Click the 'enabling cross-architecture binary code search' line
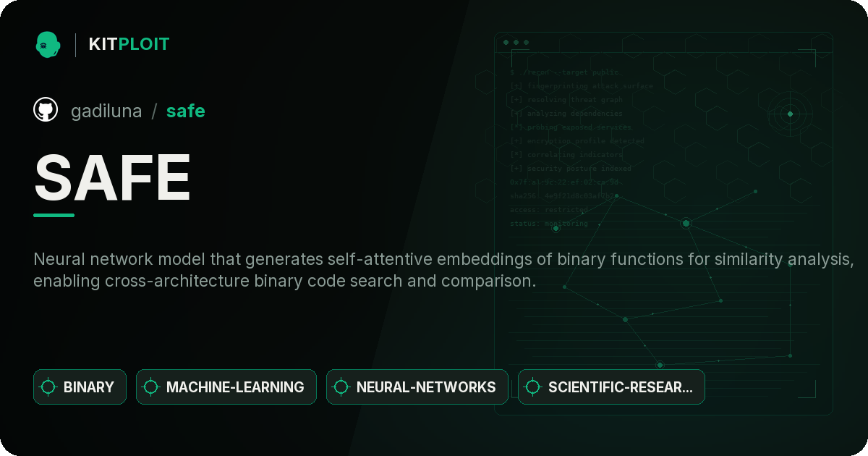Image resolution: width=868 pixels, height=456 pixels. pyautogui.click(x=285, y=281)
